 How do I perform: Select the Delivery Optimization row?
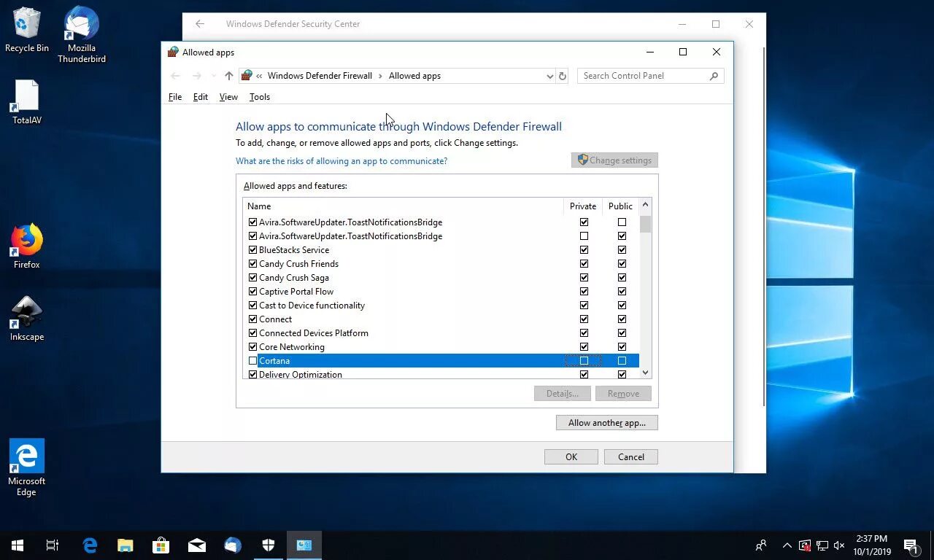coord(441,375)
